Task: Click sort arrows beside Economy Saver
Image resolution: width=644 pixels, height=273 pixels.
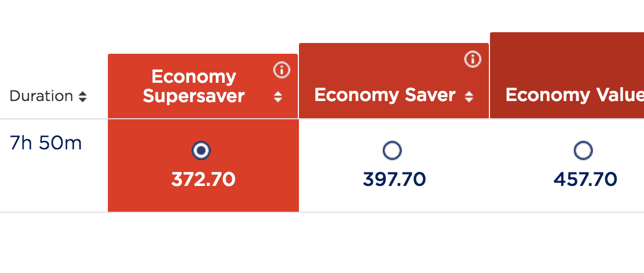Action: (x=469, y=97)
